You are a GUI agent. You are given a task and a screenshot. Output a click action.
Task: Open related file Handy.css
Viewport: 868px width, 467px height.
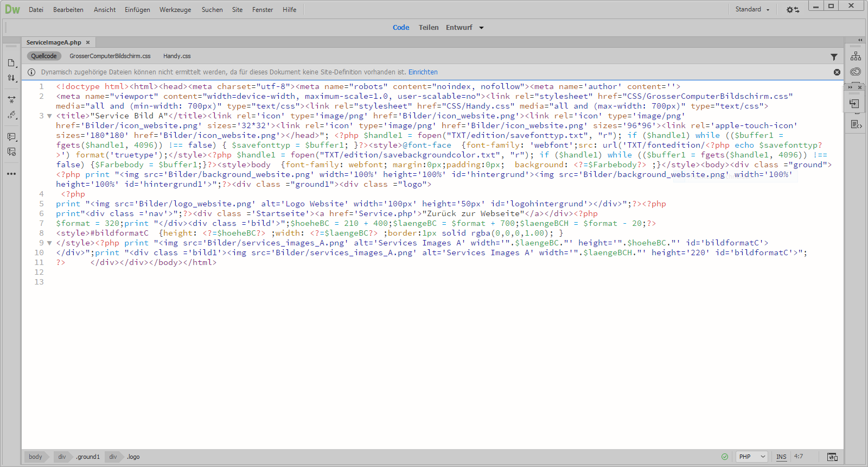coord(177,56)
